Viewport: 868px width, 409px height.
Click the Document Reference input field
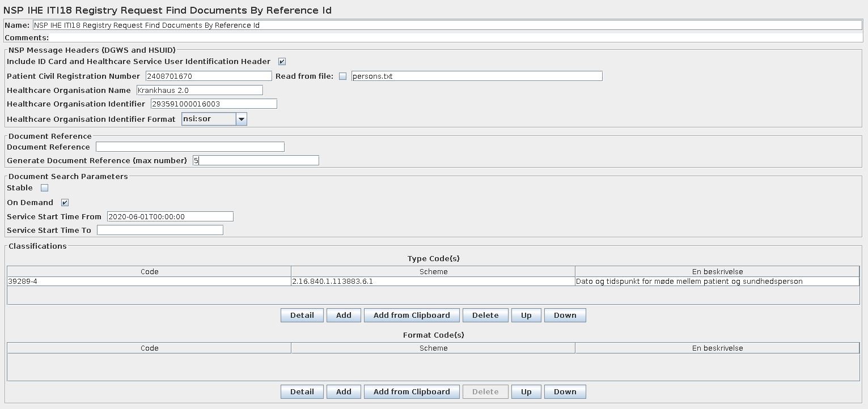click(190, 147)
